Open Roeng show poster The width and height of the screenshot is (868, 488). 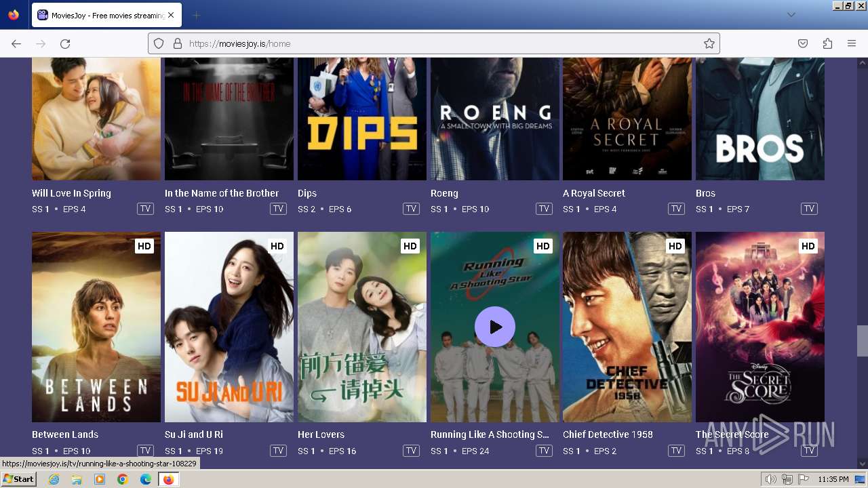pos(495,119)
